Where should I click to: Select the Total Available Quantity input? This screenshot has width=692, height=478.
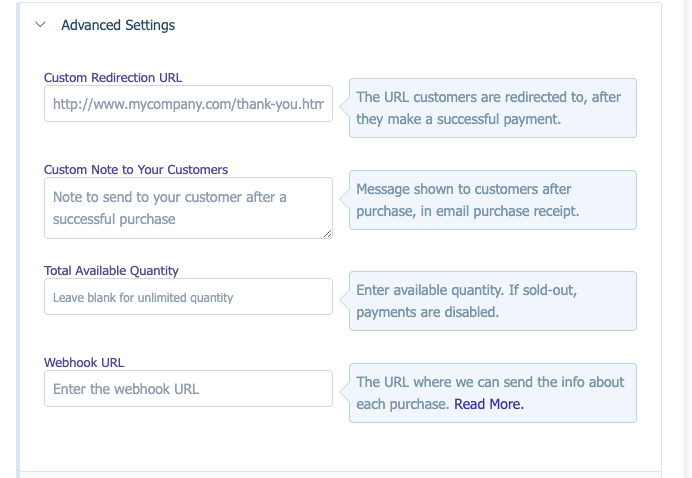click(188, 297)
